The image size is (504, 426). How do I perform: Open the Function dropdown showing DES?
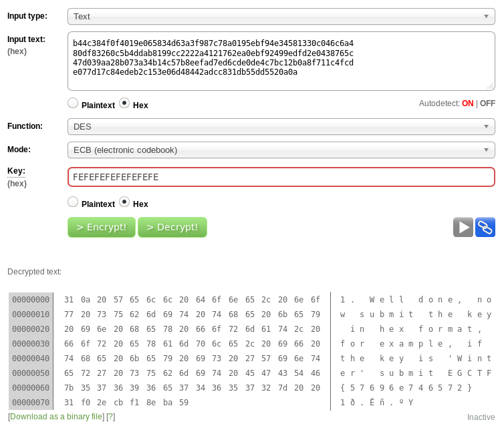click(x=281, y=126)
